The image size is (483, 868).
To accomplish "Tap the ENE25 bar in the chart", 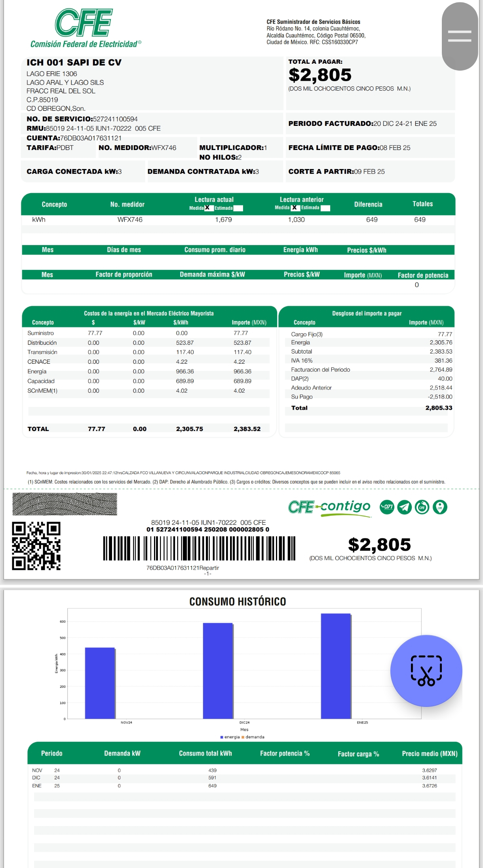I will pos(336,666).
